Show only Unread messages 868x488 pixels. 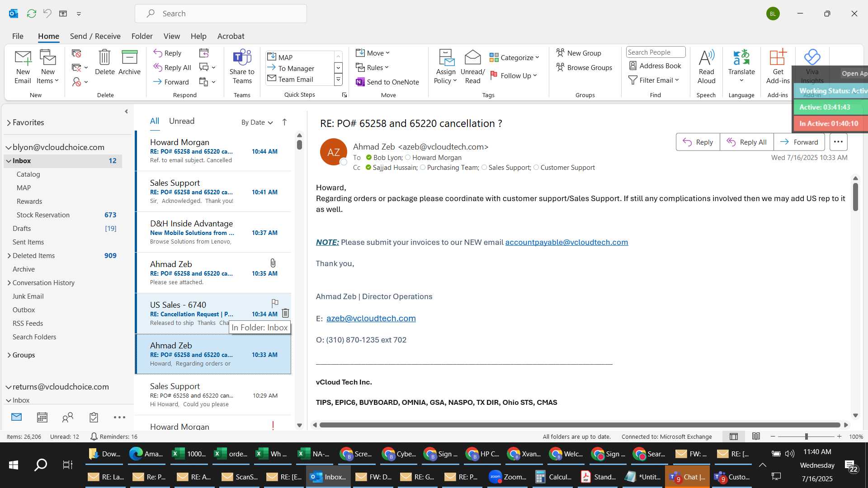click(x=182, y=121)
